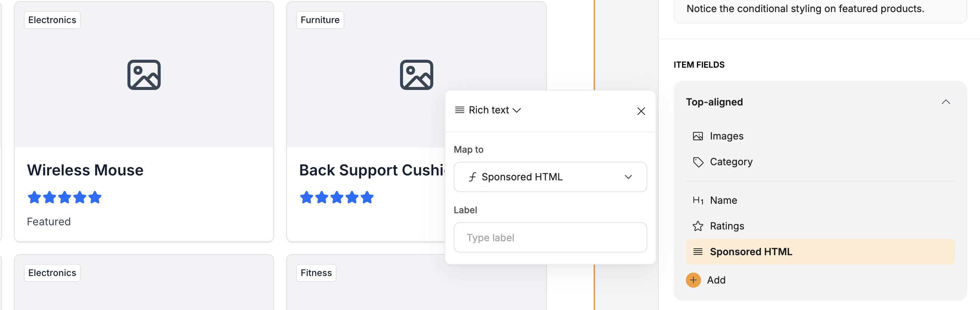Focus the Type label input field
Viewport: 980px width, 310px height.
[x=550, y=238]
